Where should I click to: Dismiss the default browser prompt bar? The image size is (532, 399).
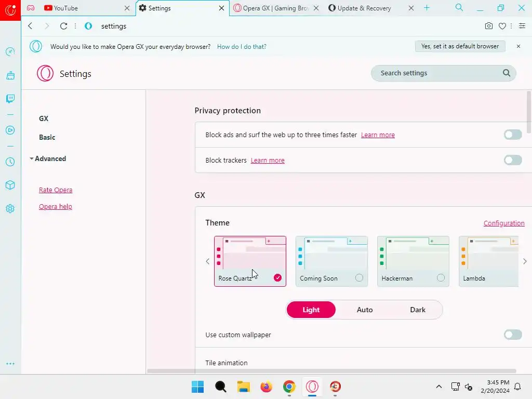(x=518, y=46)
